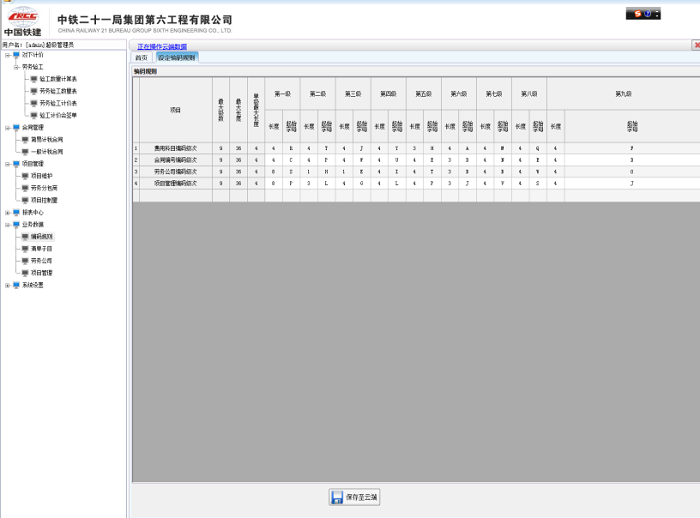Click the save icon on 保存至云端 button

pyautogui.click(x=337, y=497)
